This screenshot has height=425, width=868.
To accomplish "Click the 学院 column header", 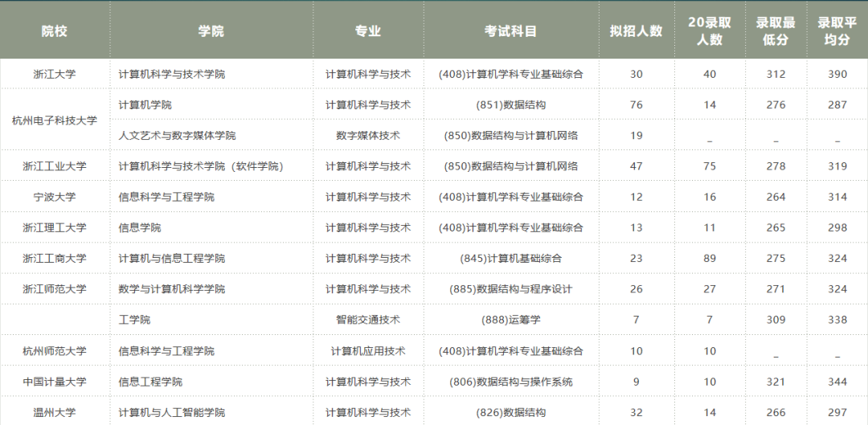I will coord(211,31).
